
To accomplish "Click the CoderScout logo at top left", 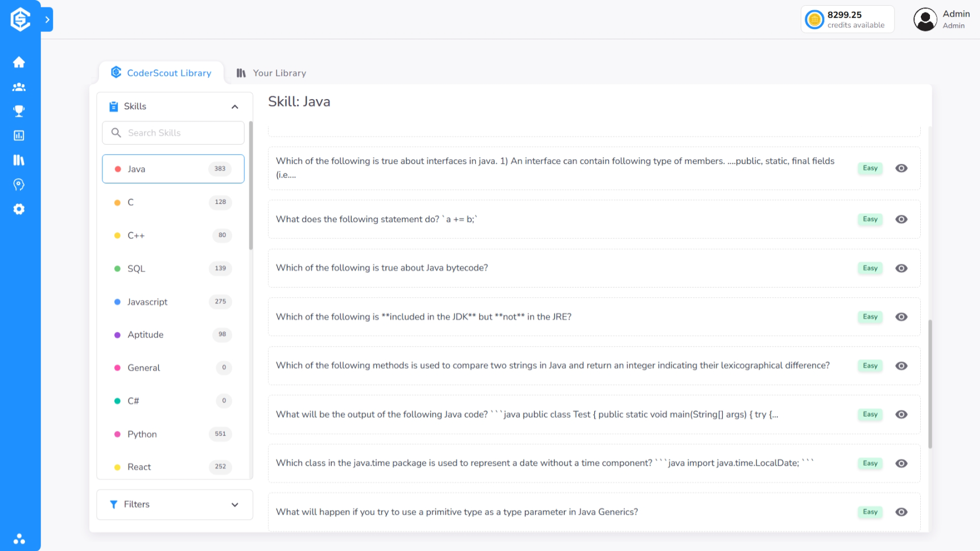I will (20, 19).
